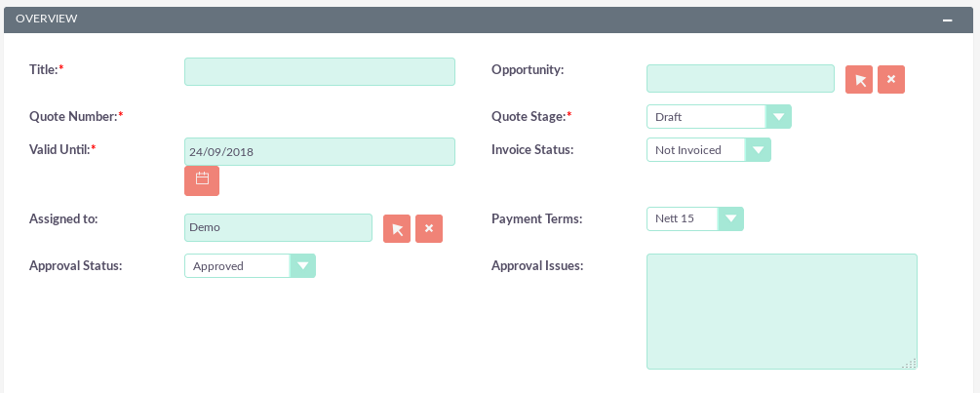Expand the Payment Terms dropdown
The image size is (980, 393).
point(695,218)
